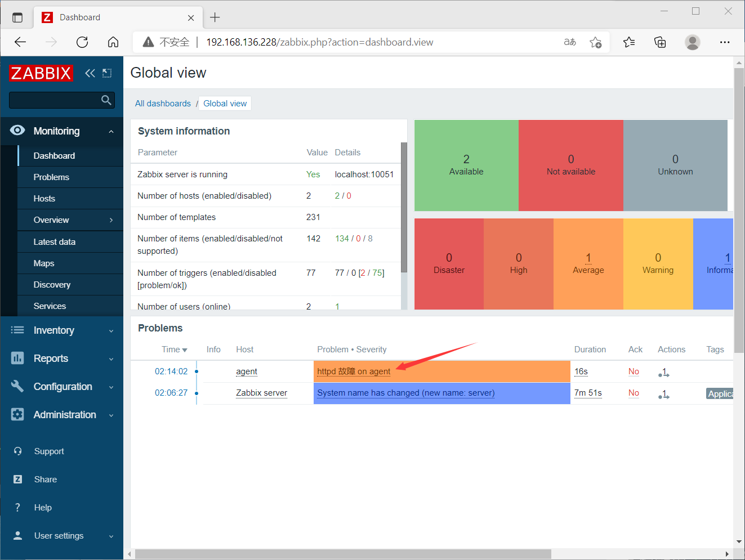Click the Help question mark icon

pos(18,508)
